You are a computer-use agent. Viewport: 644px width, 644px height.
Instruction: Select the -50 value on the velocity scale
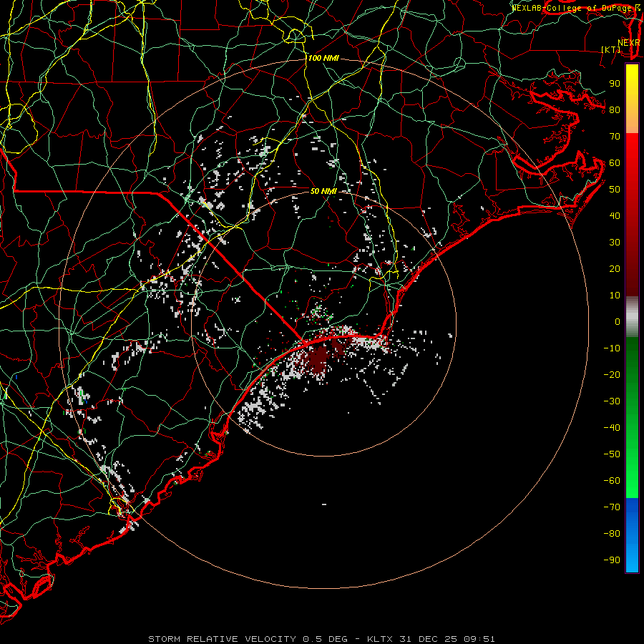pyautogui.click(x=612, y=454)
